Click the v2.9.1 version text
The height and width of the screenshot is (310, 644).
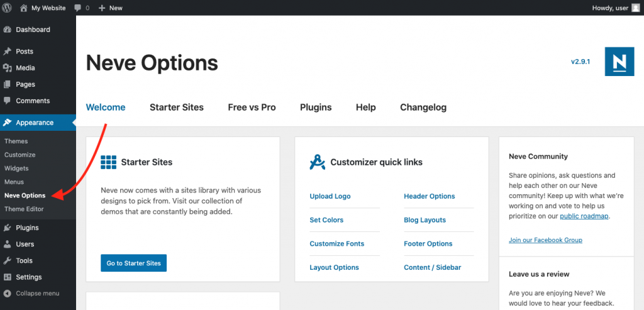pyautogui.click(x=580, y=62)
